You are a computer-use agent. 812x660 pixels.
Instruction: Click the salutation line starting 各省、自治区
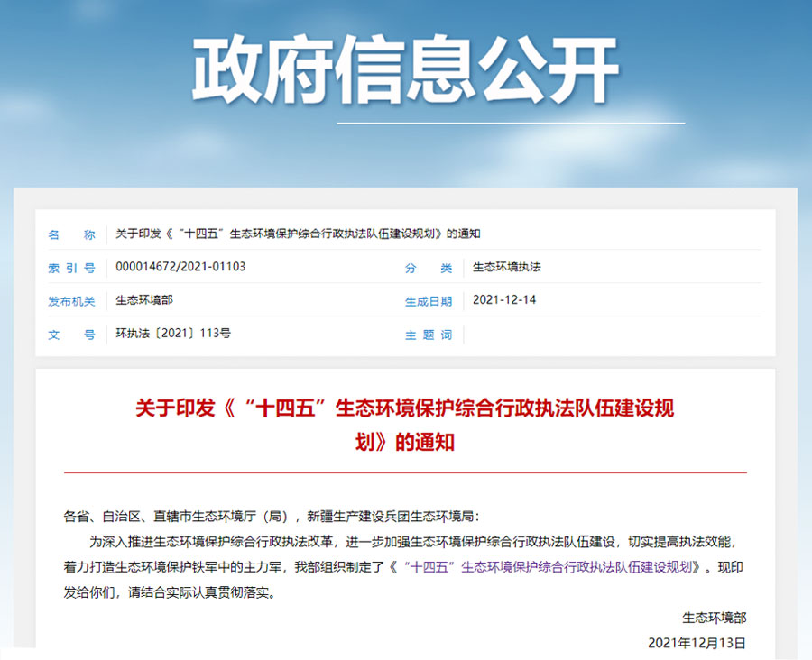(272, 517)
